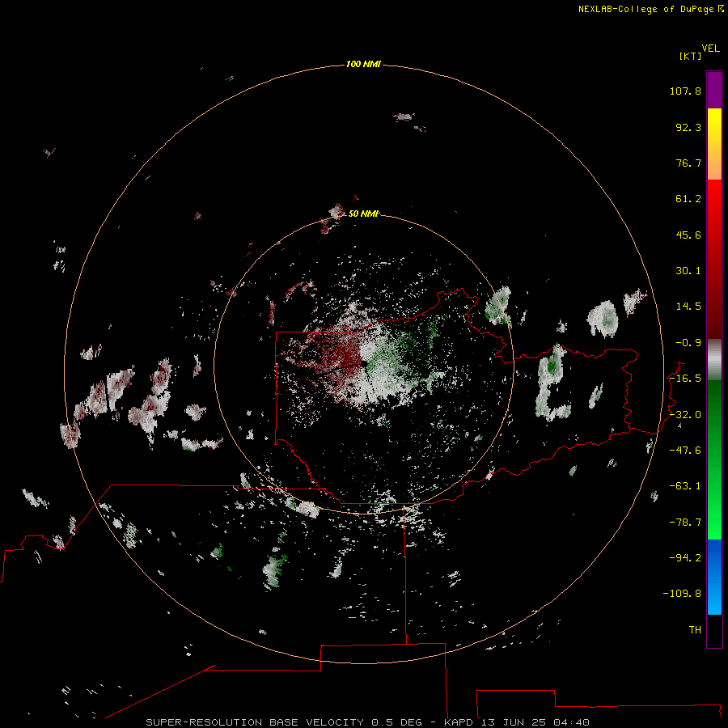Viewport: 728px width, 728px height.
Task: Click the VEL legend title
Action: coord(711,49)
